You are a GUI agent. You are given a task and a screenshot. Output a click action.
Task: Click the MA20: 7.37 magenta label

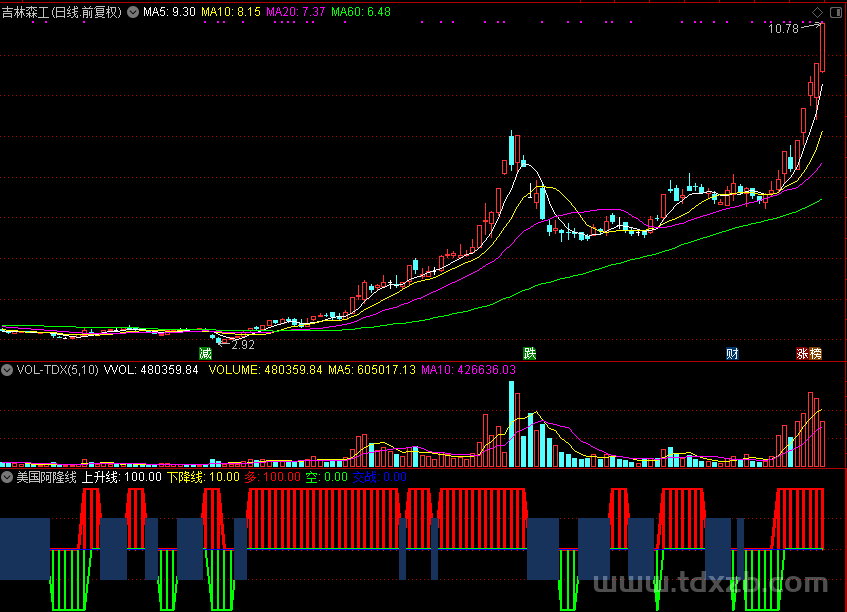[295, 12]
